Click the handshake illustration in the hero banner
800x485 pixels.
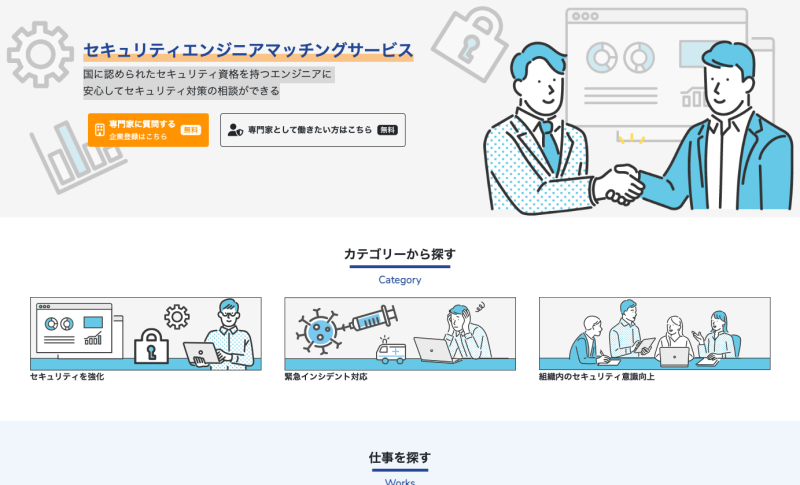tap(619, 185)
